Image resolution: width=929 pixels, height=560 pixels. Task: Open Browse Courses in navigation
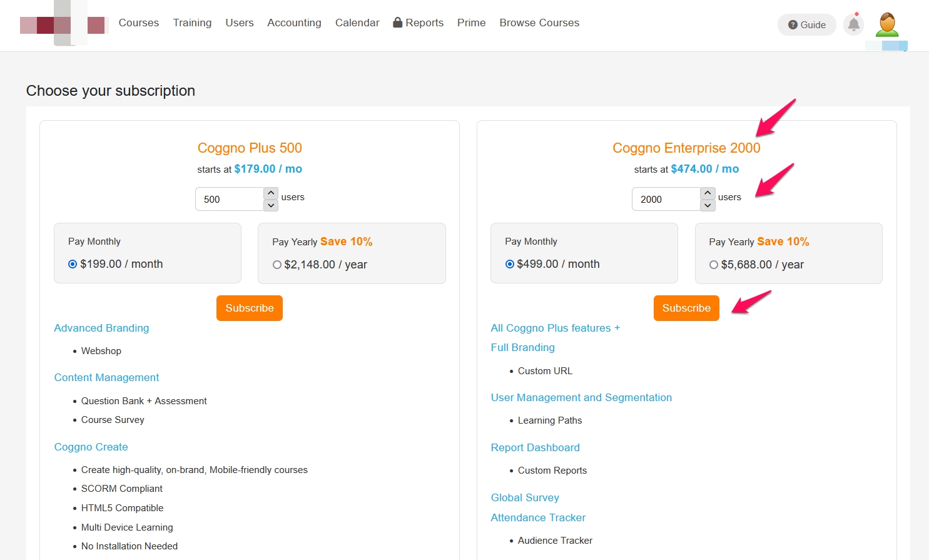(539, 23)
